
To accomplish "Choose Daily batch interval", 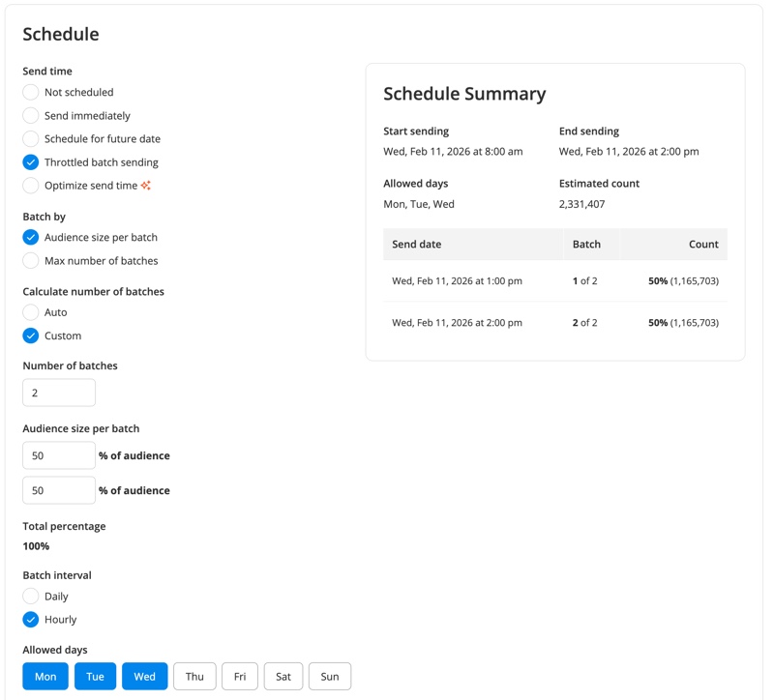I will tap(31, 596).
